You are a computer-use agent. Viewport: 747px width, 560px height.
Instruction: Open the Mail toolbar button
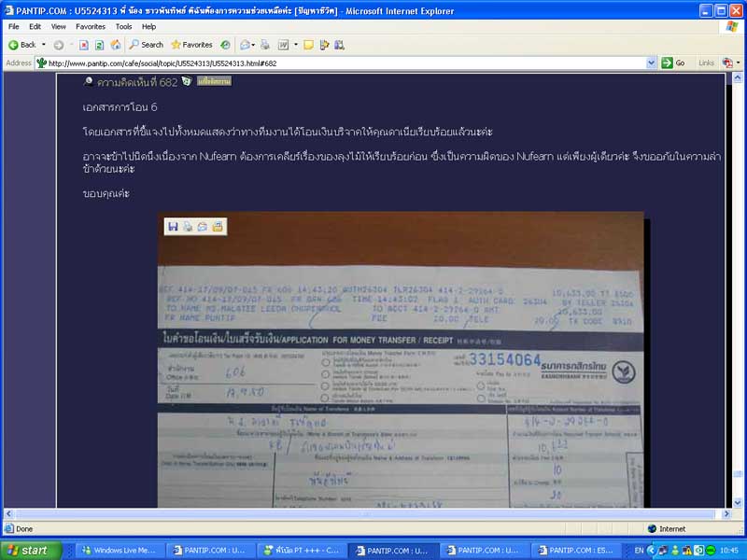click(245, 45)
